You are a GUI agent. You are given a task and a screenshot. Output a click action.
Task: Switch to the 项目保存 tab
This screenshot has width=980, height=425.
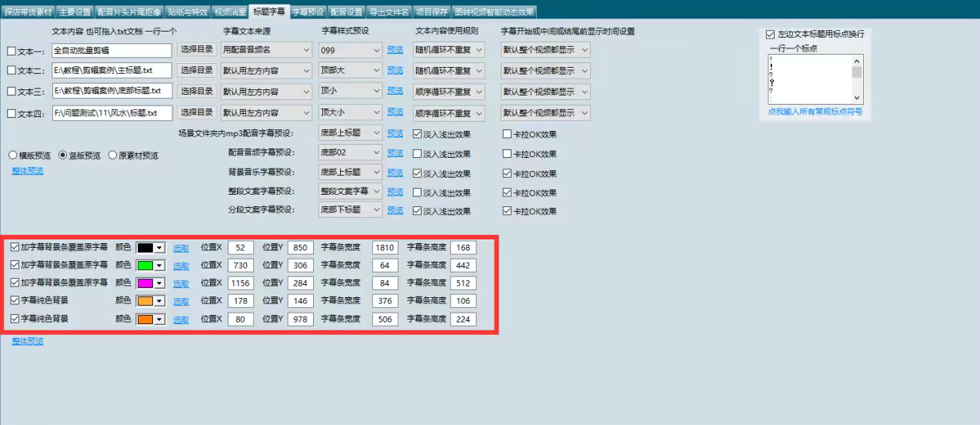pos(432,12)
